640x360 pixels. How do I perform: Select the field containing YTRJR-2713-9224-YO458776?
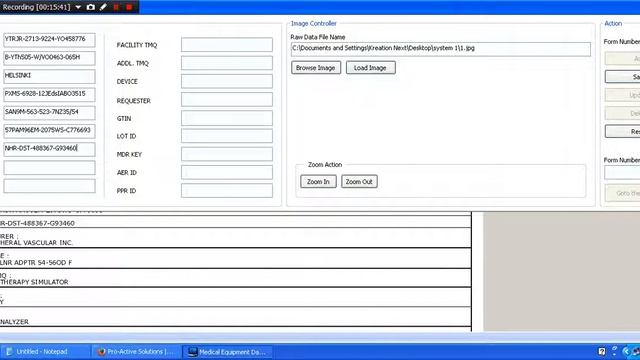point(49,40)
